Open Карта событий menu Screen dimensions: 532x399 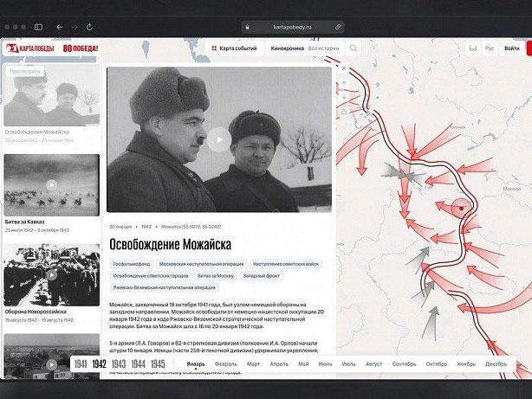(235, 48)
